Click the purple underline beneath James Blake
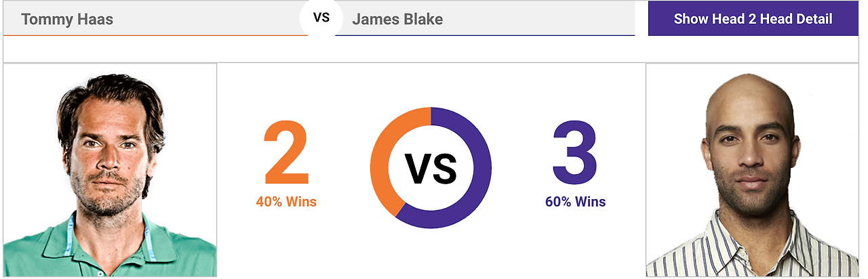 tap(485, 35)
